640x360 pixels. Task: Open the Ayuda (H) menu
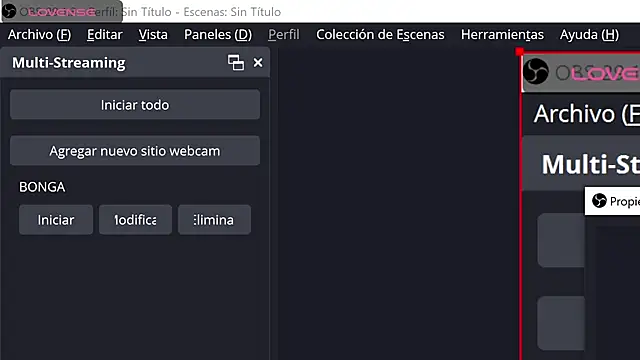pyautogui.click(x=589, y=35)
